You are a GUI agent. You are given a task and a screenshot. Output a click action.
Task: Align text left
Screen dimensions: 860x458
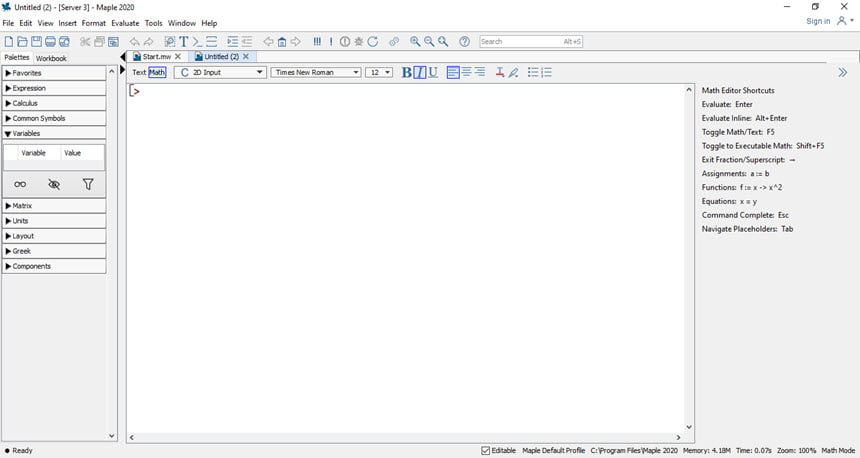click(x=453, y=72)
